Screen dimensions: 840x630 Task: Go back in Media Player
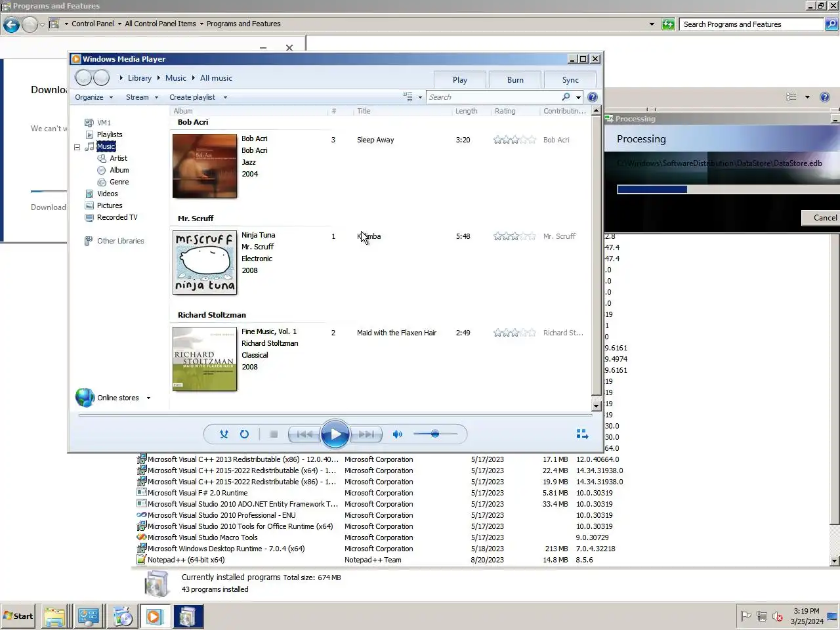click(x=83, y=78)
